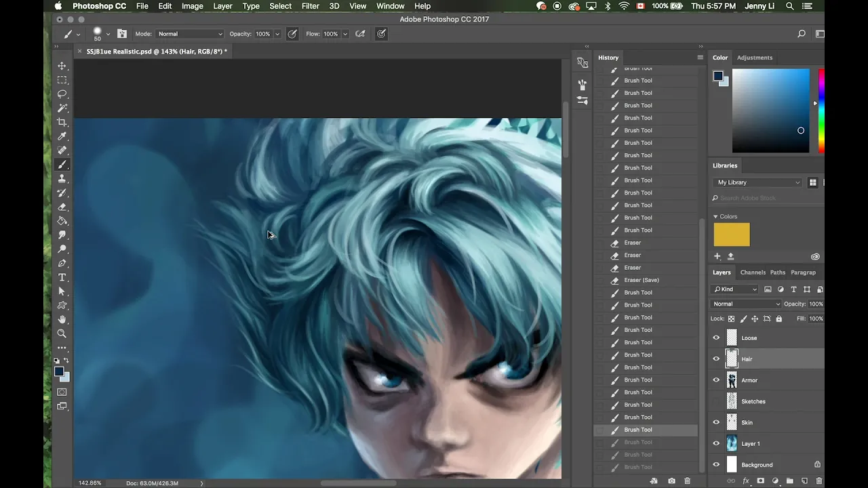Viewport: 868px width, 488px height.
Task: Open the Image menu
Action: tap(193, 6)
